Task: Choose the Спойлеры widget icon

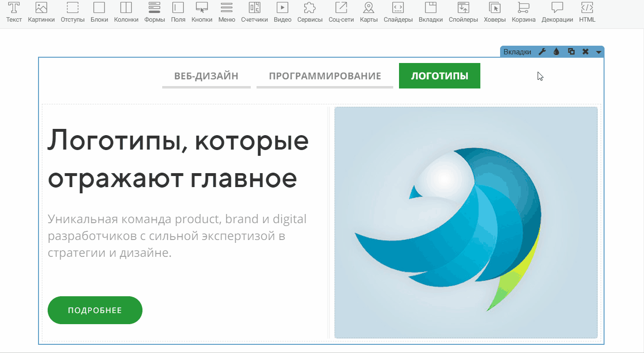Action: pos(463,8)
